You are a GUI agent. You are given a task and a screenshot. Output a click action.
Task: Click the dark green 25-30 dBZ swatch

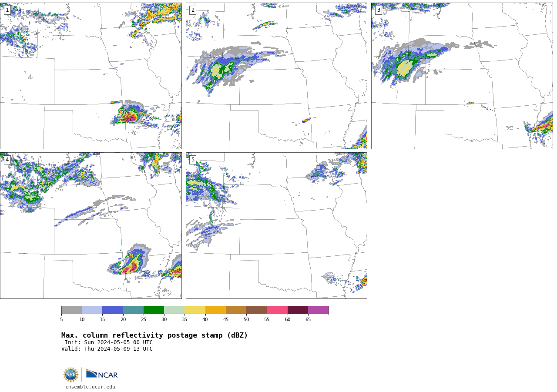[154, 310]
